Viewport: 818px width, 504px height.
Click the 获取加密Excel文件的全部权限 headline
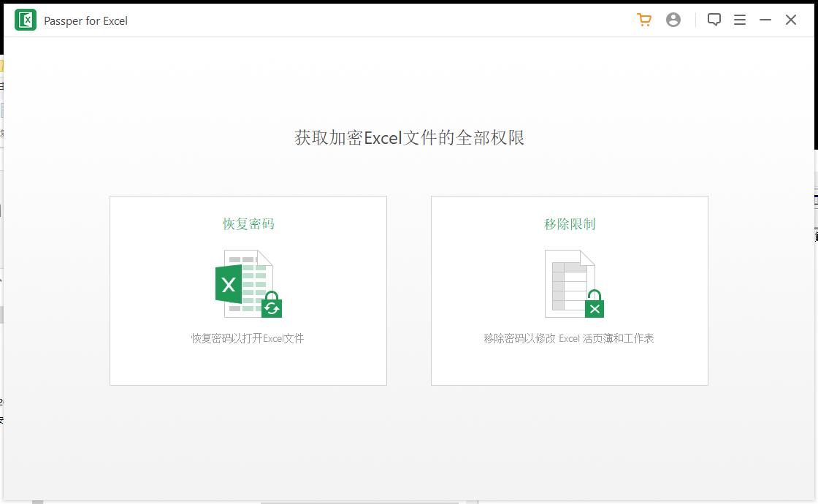(410, 138)
